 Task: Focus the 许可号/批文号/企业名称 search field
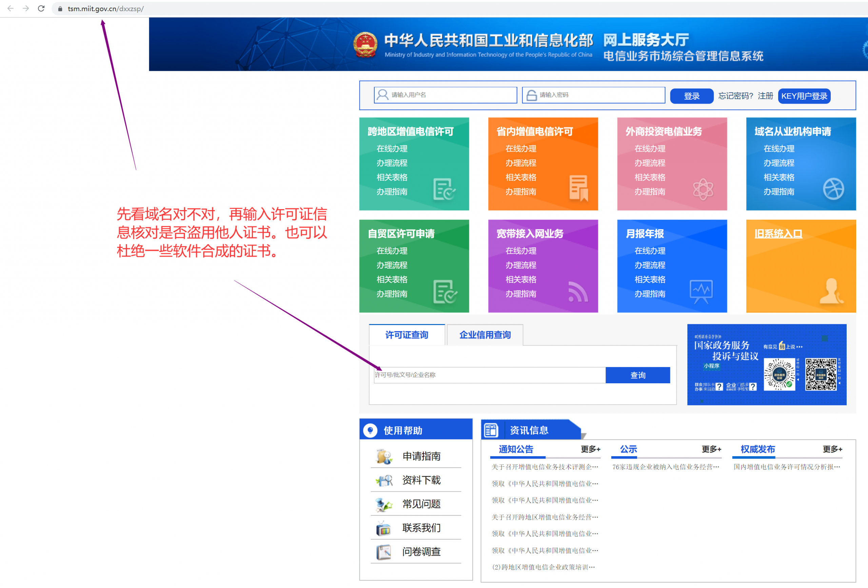(x=489, y=375)
